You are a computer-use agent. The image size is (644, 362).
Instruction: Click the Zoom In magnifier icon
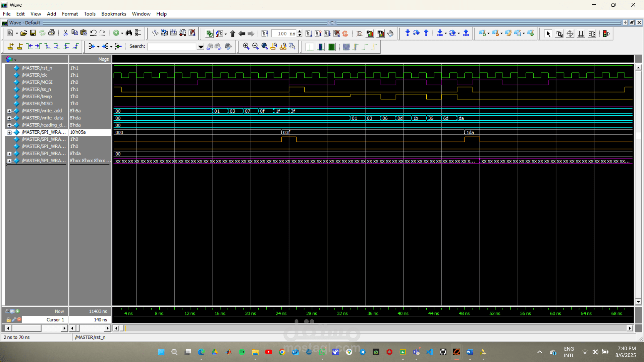[246, 46]
